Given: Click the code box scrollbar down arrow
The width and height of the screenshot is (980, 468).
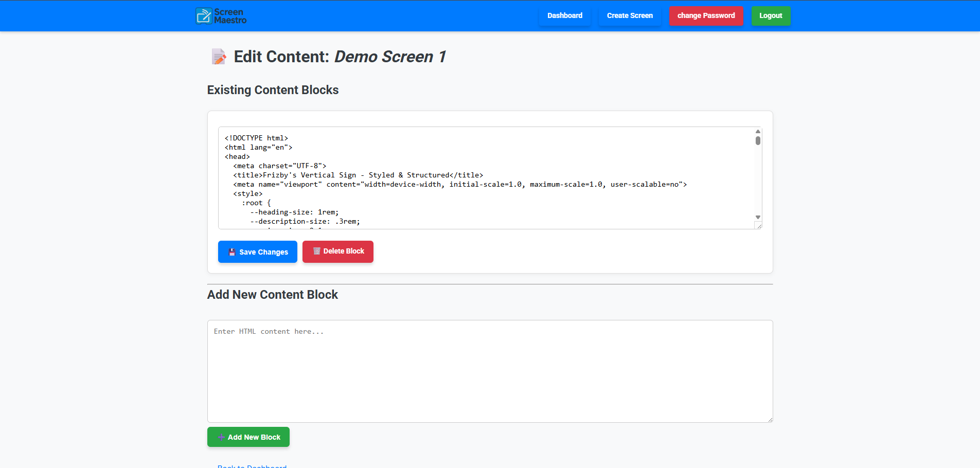Looking at the screenshot, I should click(x=758, y=217).
